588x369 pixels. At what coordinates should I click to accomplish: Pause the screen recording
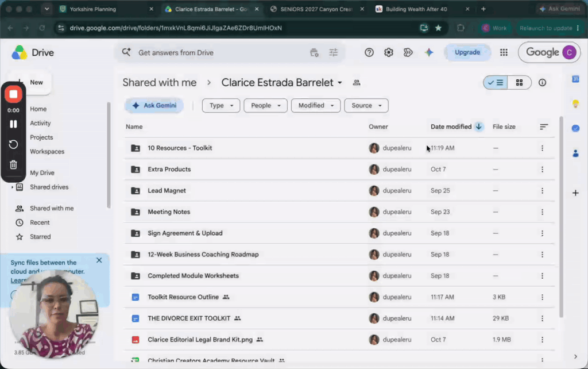point(14,124)
